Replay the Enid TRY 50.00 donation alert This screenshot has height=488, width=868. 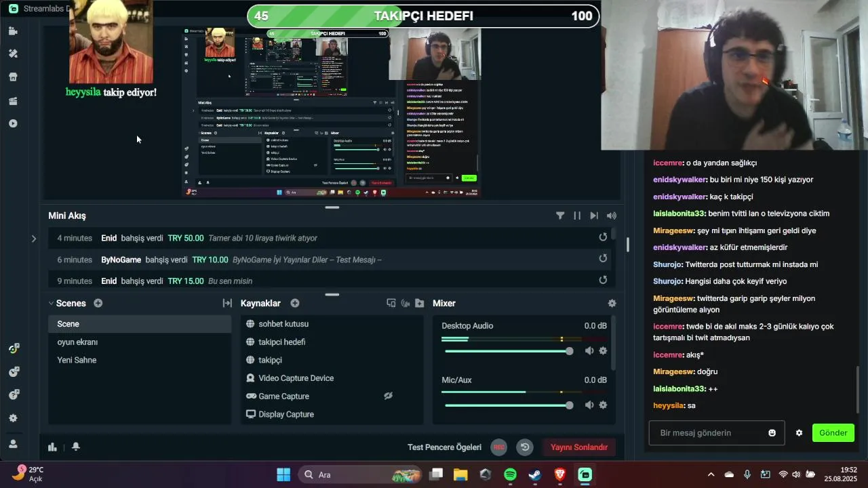click(x=603, y=237)
